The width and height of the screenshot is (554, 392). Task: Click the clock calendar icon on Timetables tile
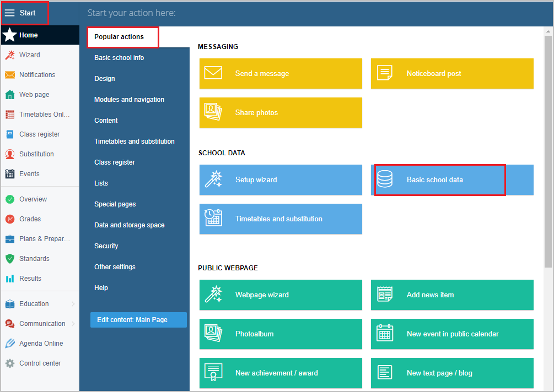(x=213, y=217)
